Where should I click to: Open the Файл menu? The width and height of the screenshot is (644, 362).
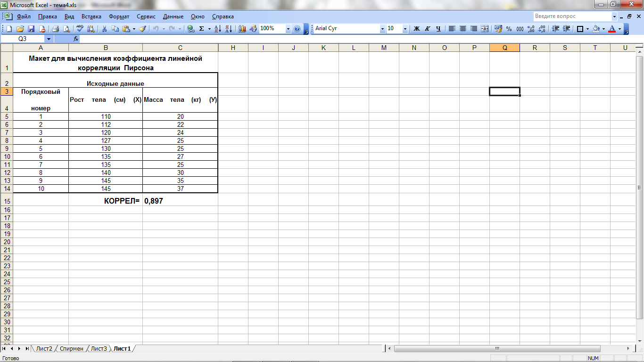pyautogui.click(x=24, y=16)
